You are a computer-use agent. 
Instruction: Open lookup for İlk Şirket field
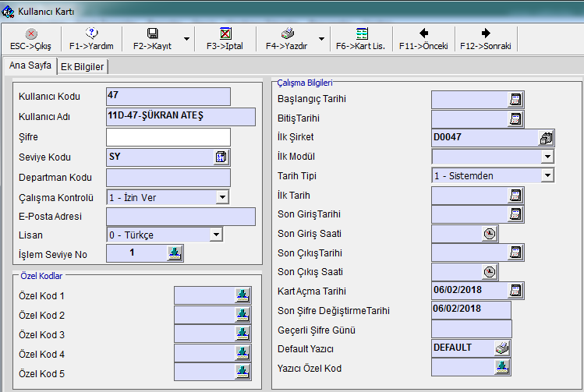coord(546,138)
